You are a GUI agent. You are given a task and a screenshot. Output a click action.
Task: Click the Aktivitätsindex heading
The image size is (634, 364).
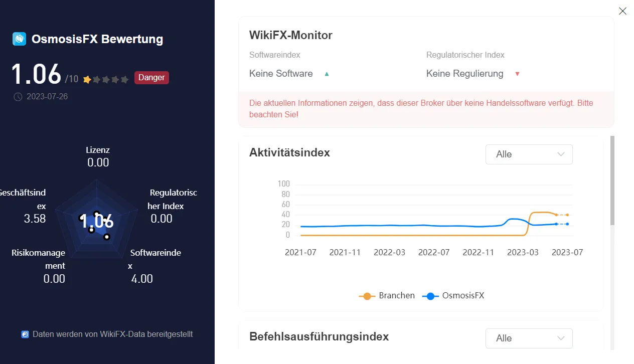tap(289, 153)
